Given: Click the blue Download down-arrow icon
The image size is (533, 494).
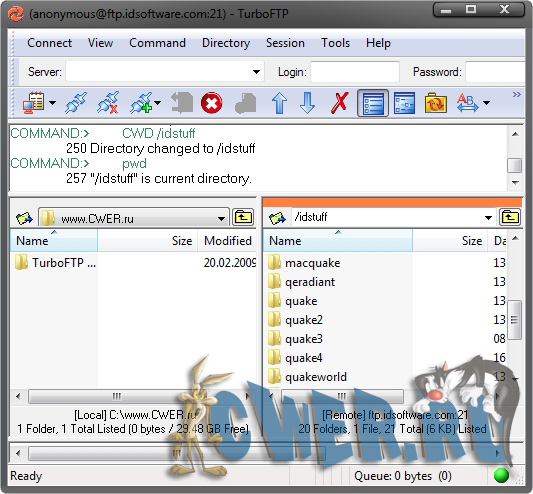Looking at the screenshot, I should pyautogui.click(x=307, y=103).
